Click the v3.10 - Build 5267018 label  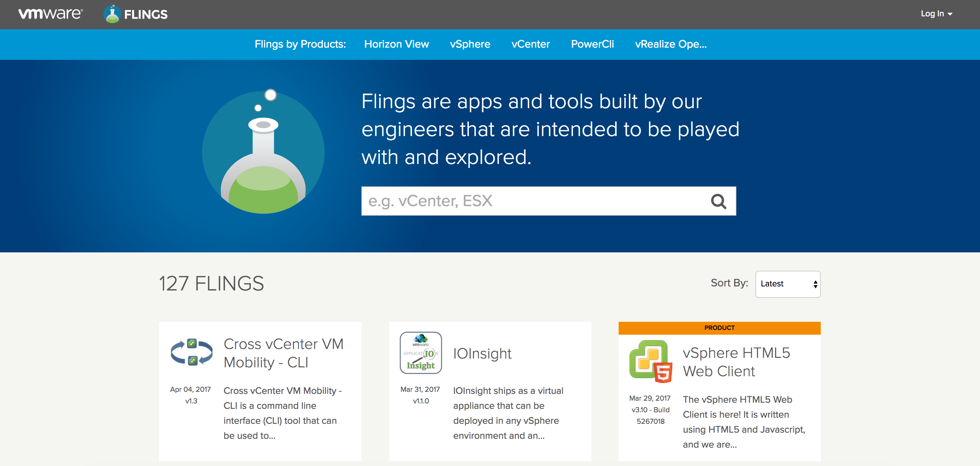point(651,415)
